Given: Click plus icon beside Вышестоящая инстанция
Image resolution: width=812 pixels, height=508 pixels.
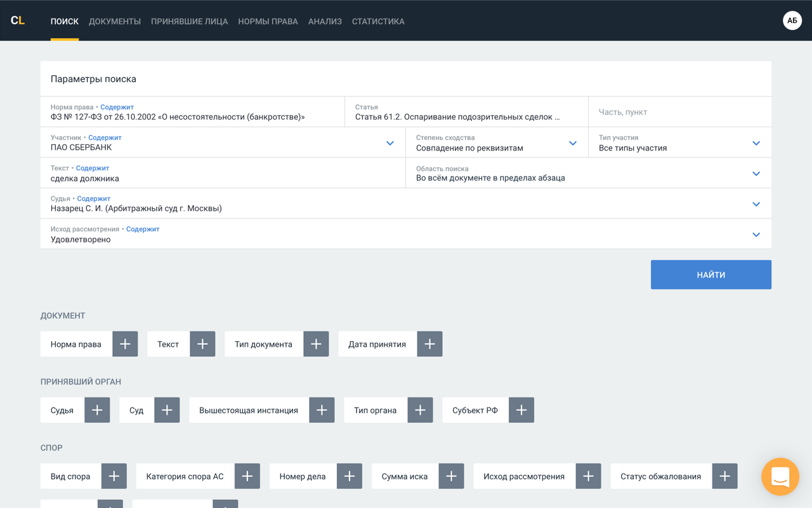Looking at the screenshot, I should point(322,410).
